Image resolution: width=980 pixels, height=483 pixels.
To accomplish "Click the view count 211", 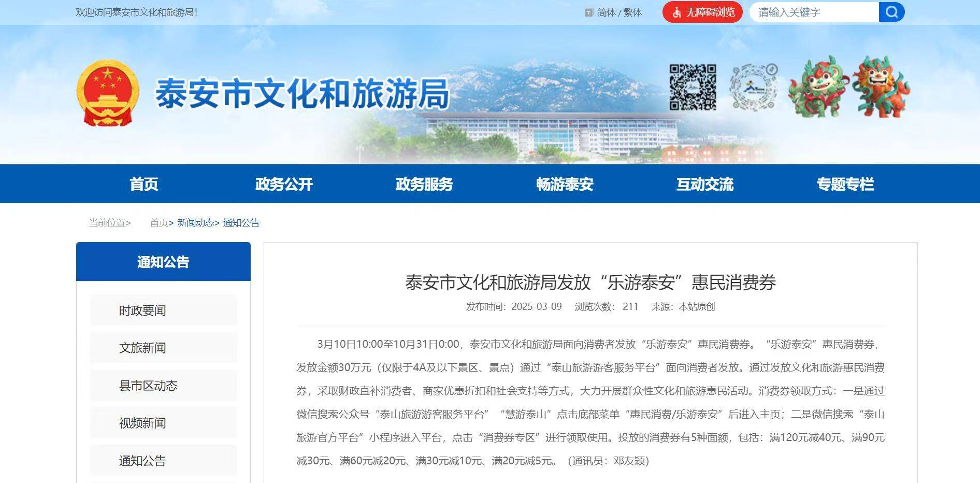I will coord(630,306).
